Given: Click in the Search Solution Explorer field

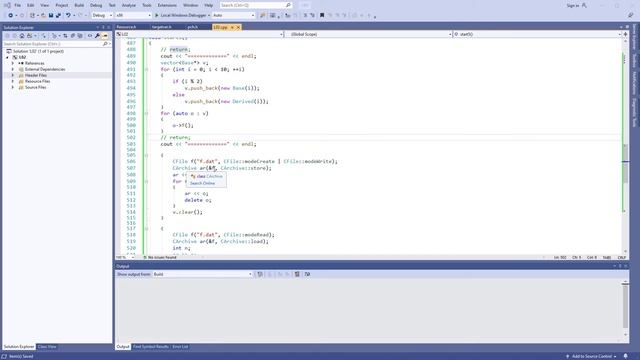Looking at the screenshot, I should [x=52, y=44].
